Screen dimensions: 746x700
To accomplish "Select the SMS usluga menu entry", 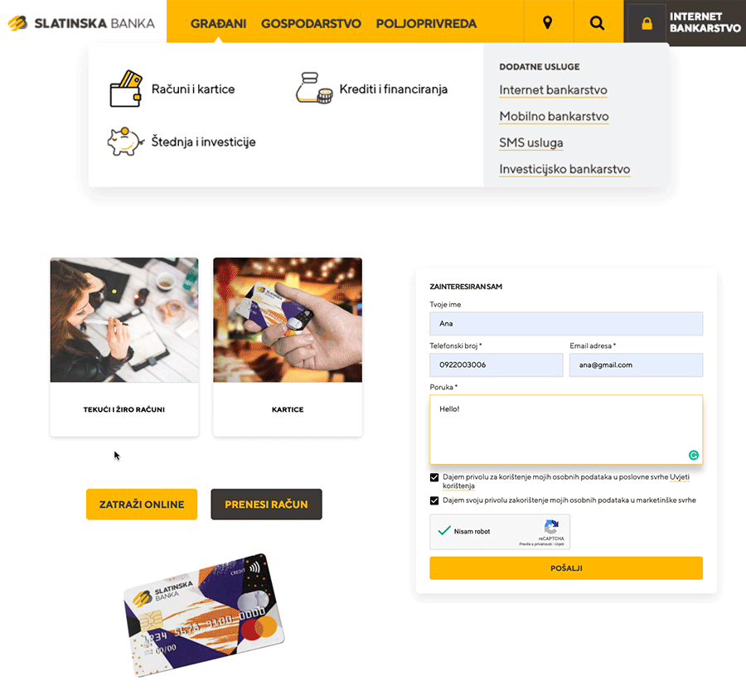I will pos(531,142).
